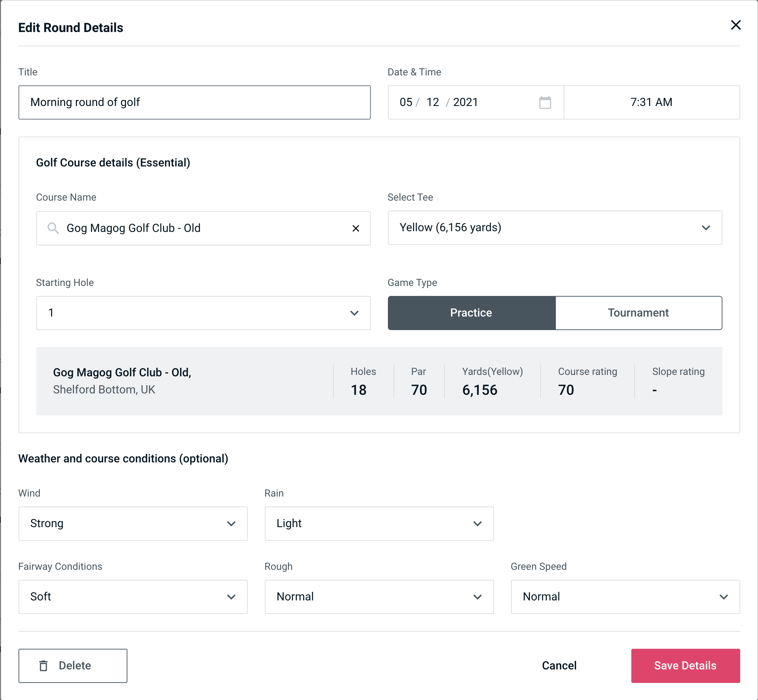The image size is (758, 700).
Task: Expand the Green Speed dropdown
Action: [625, 596]
